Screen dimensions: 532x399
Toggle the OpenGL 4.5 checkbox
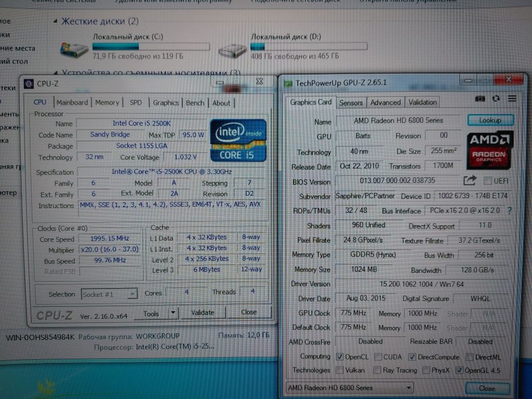[458, 370]
